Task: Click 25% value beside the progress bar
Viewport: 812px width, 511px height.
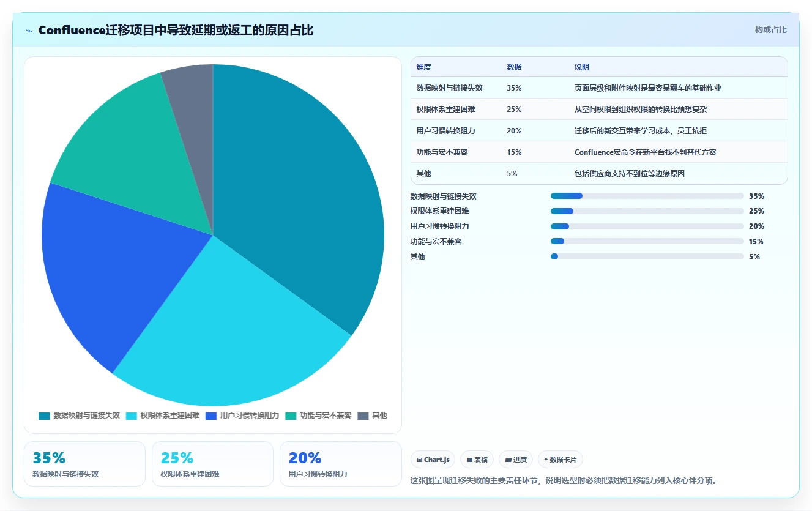Action: point(756,211)
